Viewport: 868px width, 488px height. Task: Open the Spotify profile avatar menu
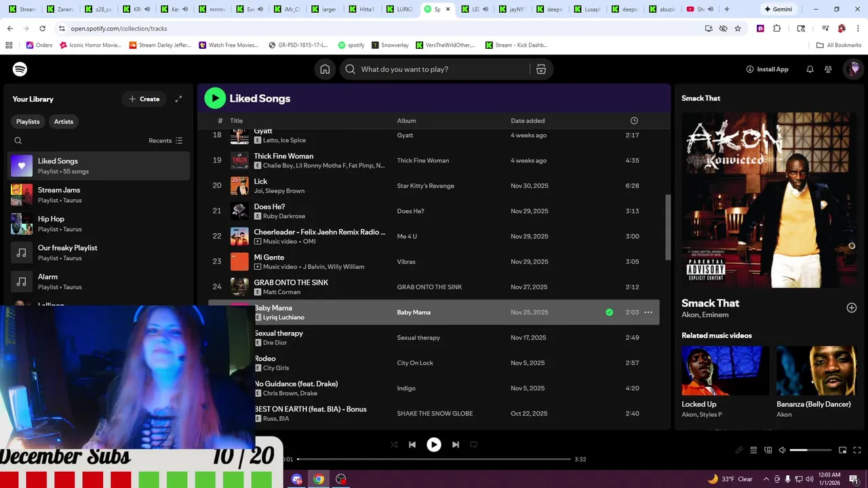click(854, 69)
